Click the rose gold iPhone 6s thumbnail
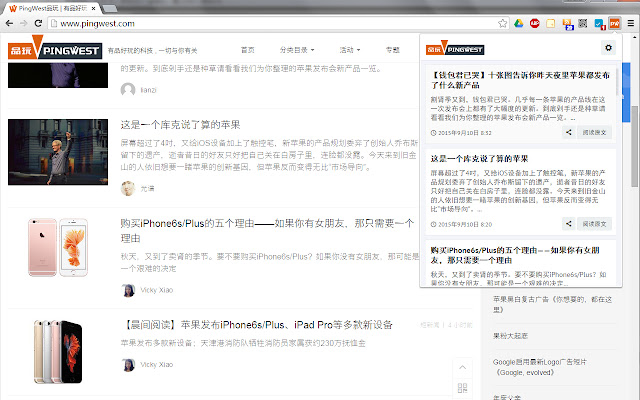The width and height of the screenshot is (640, 400). 58,247
